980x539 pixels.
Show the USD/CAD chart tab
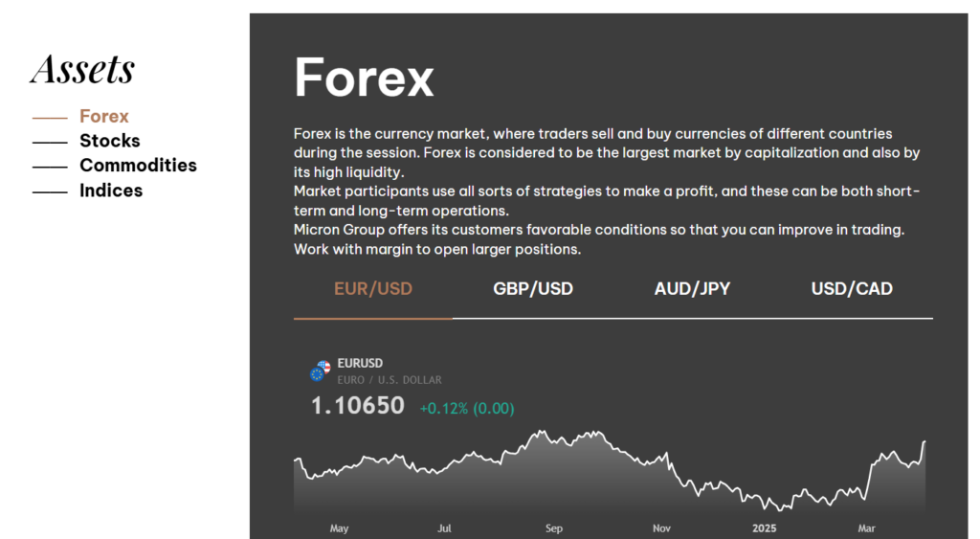point(852,288)
